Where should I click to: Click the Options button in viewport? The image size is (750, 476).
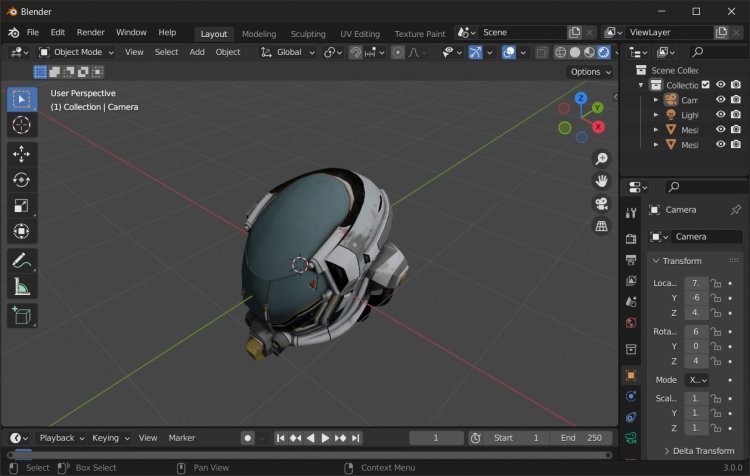589,72
